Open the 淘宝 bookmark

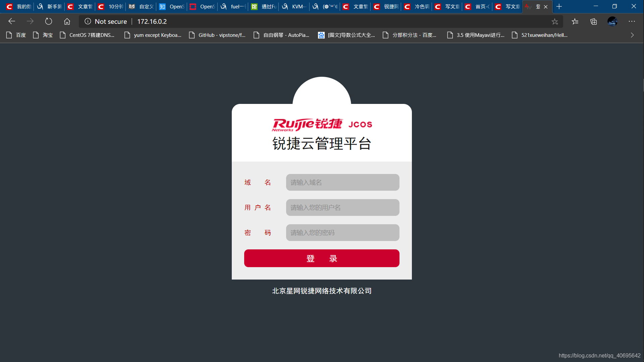[x=43, y=35]
